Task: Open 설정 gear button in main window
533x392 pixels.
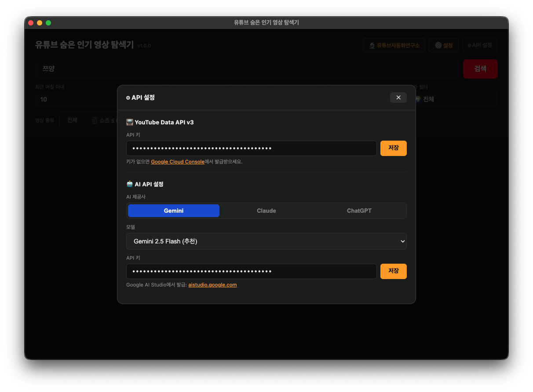Action: pos(444,45)
